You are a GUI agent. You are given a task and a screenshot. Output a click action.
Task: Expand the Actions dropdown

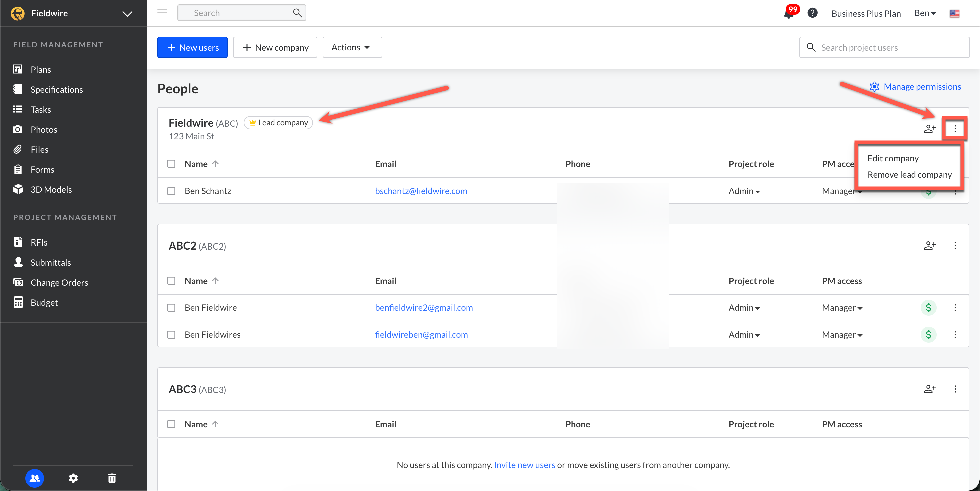tap(352, 48)
